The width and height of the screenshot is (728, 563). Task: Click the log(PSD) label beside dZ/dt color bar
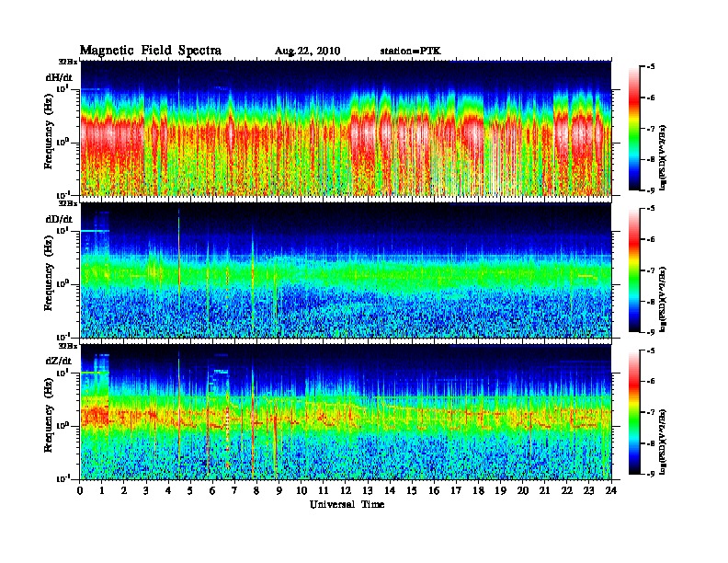tap(664, 442)
